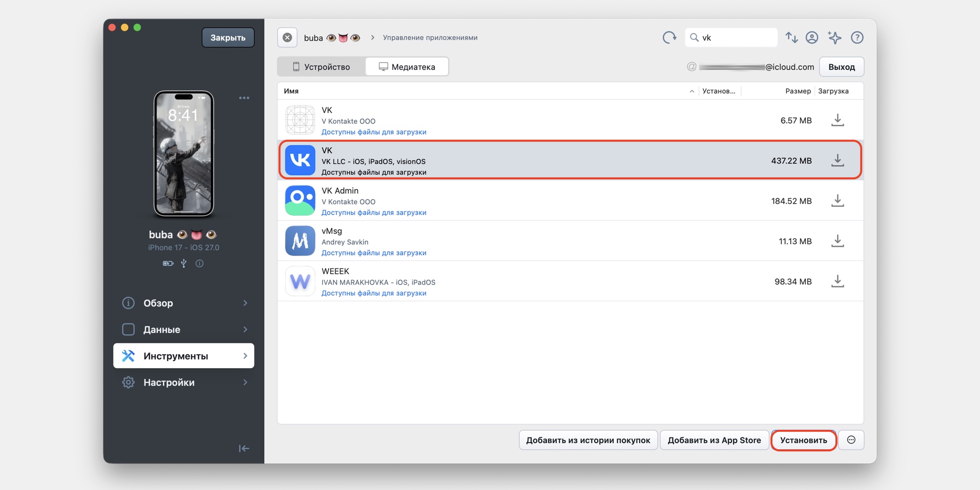Switch to the Устройство tab
The height and width of the screenshot is (490, 980).
tap(321, 67)
